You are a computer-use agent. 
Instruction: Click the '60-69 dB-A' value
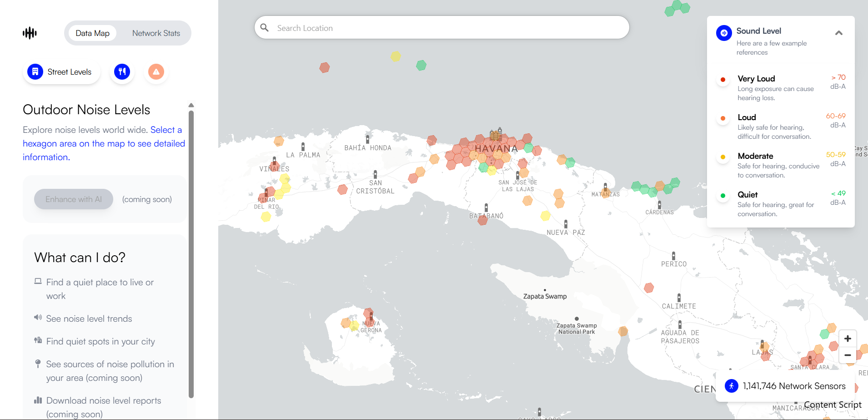click(x=836, y=121)
